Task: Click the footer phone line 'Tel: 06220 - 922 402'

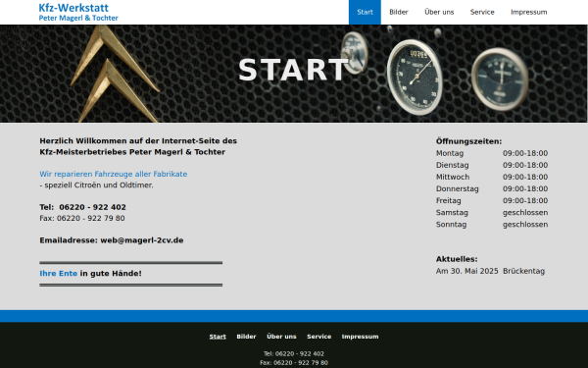Action: click(x=294, y=353)
